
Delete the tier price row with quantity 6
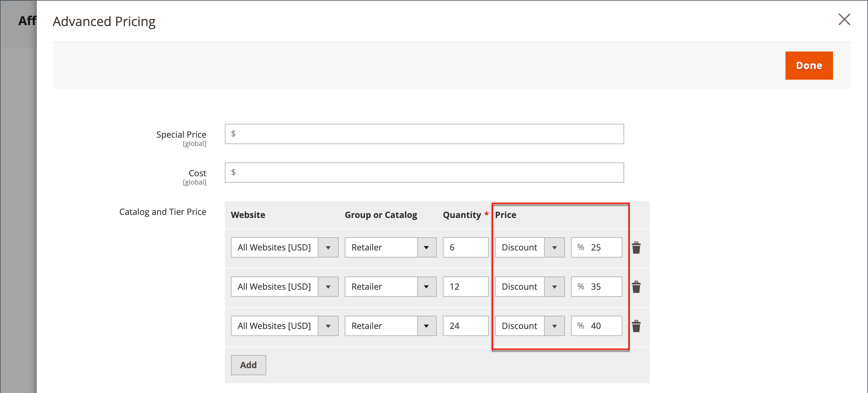(636, 247)
